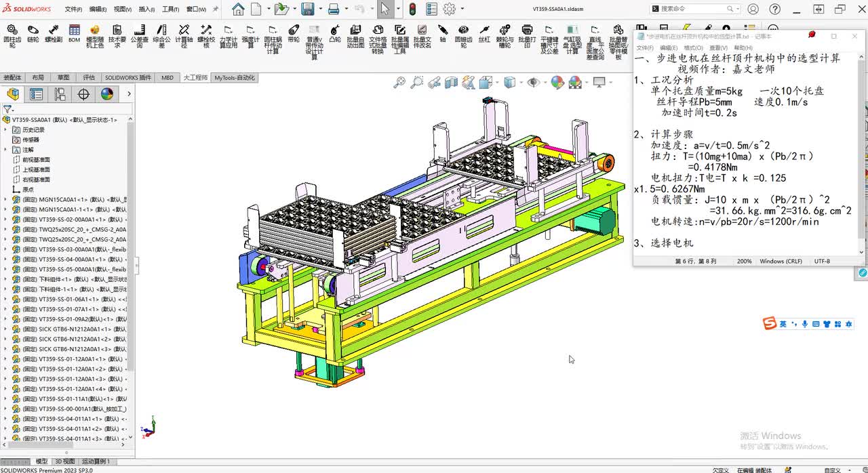868x473 pixels.
Task: Open the 链轮 sprocket tool
Action: click(x=33, y=34)
